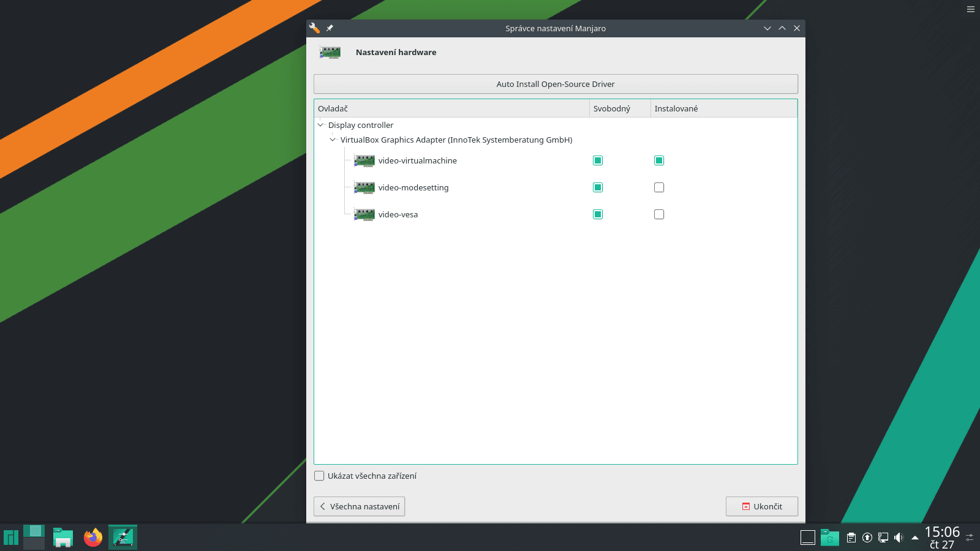
Task: Show hidden system tray icons
Action: click(915, 538)
